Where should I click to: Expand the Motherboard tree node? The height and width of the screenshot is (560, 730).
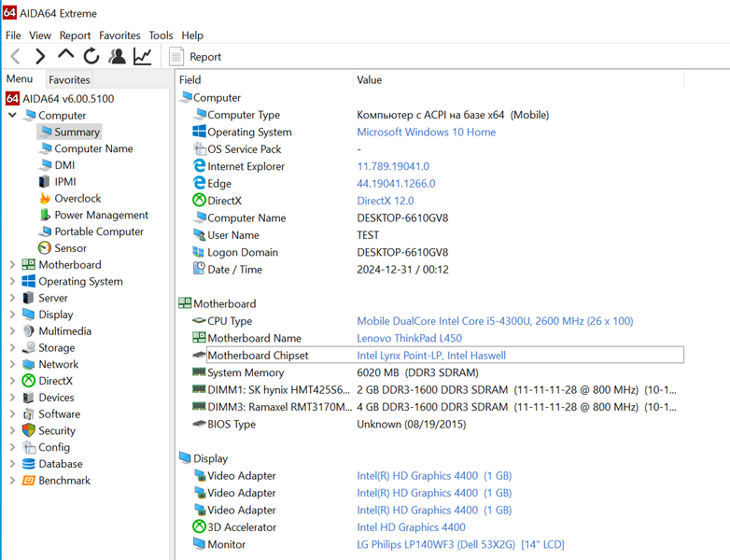[12, 264]
